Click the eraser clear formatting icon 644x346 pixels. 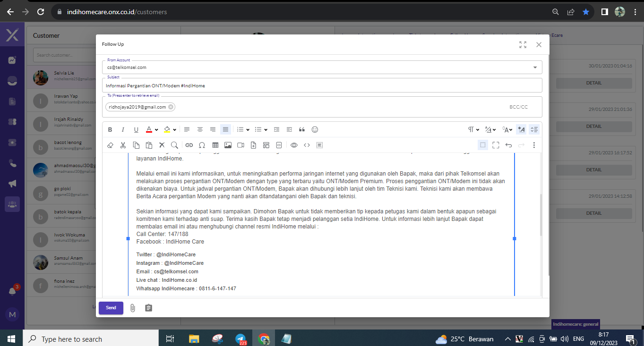point(110,145)
